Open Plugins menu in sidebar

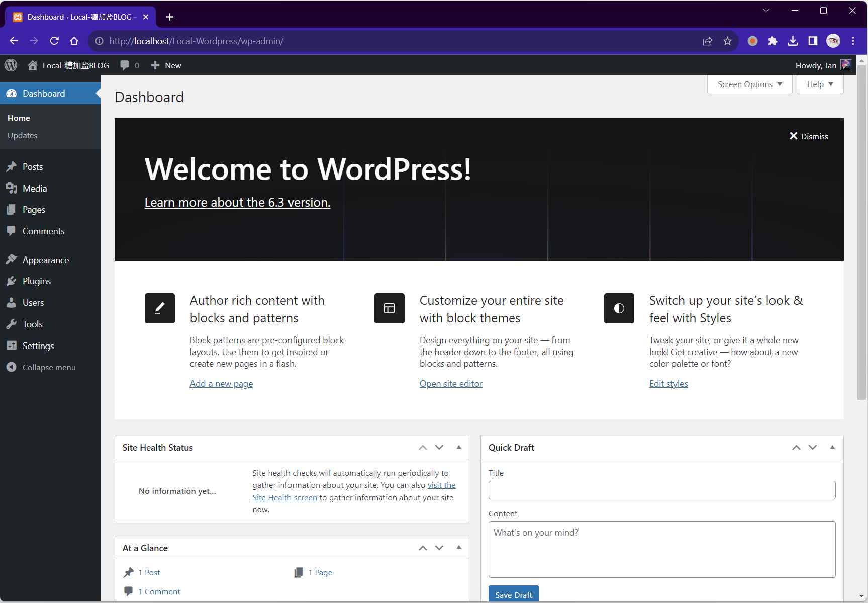pos(36,281)
